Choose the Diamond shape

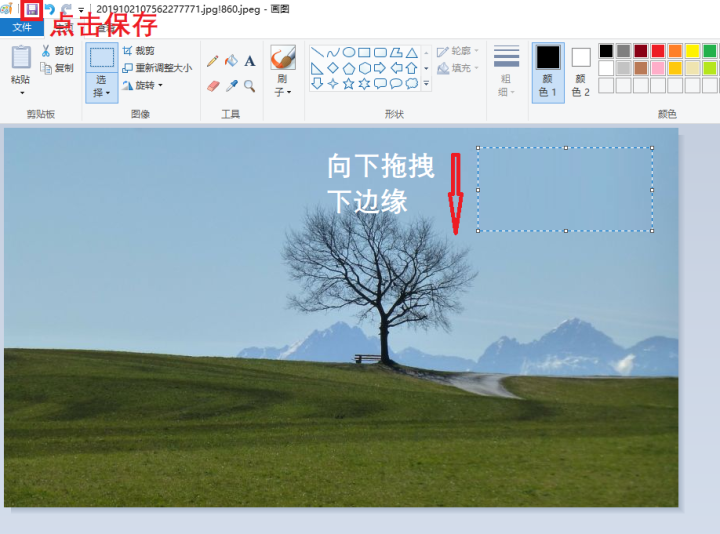click(333, 68)
